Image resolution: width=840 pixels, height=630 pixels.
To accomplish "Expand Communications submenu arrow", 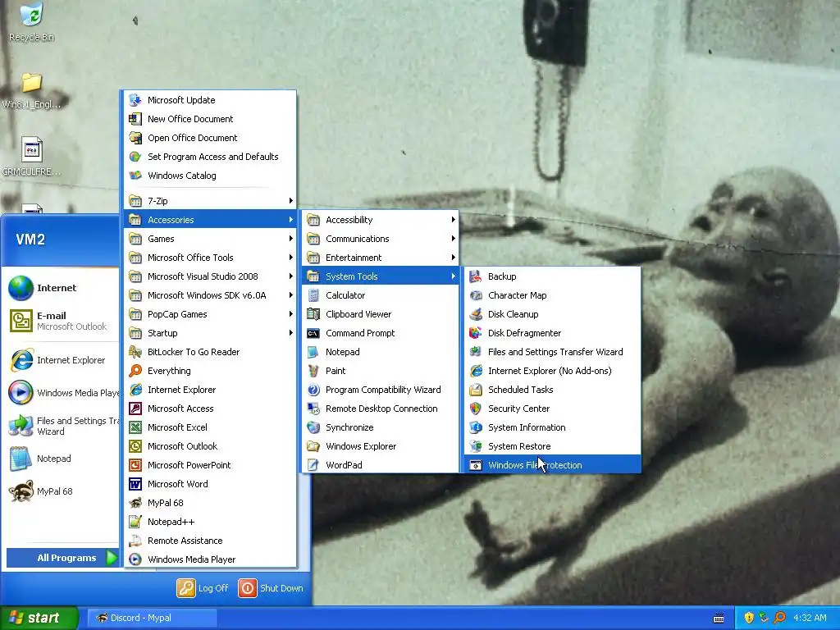I will [453, 239].
